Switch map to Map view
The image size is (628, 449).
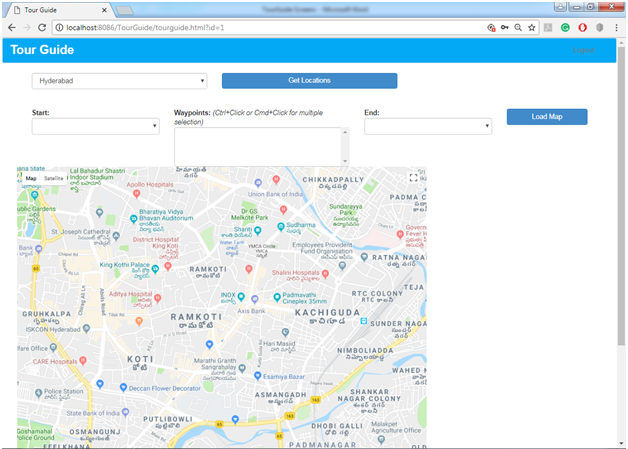(x=31, y=178)
